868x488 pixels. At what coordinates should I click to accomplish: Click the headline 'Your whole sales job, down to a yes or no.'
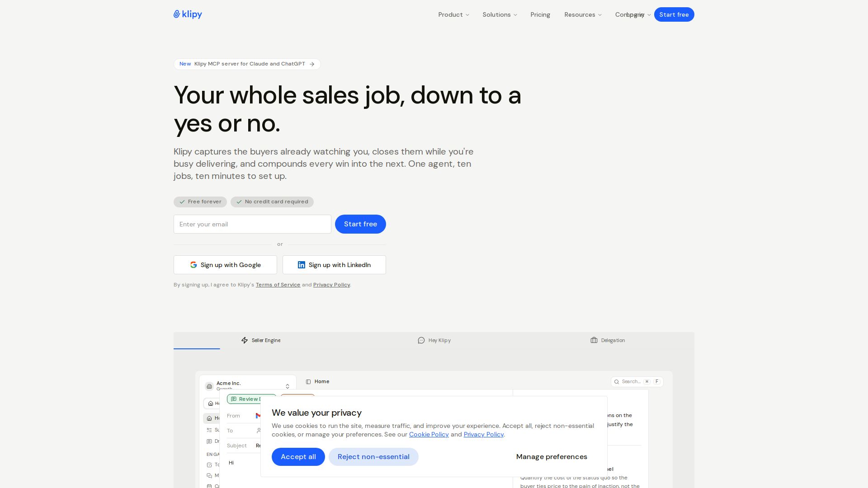pos(348,109)
